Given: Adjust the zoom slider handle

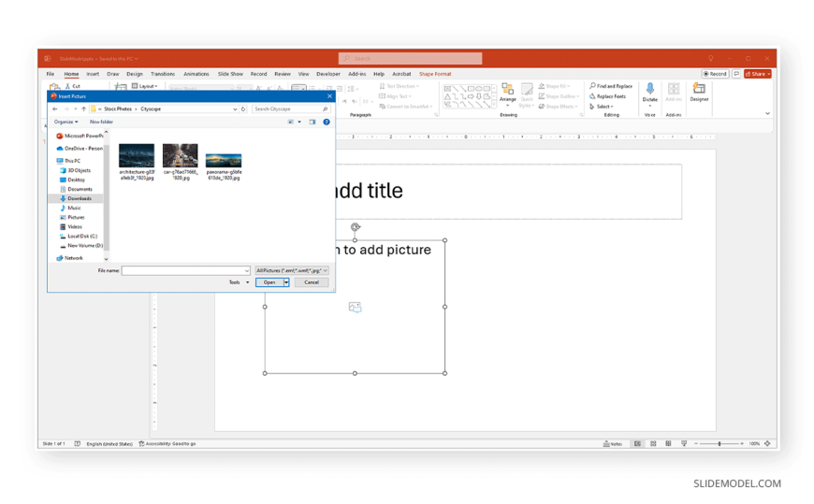Looking at the screenshot, I should (x=720, y=444).
